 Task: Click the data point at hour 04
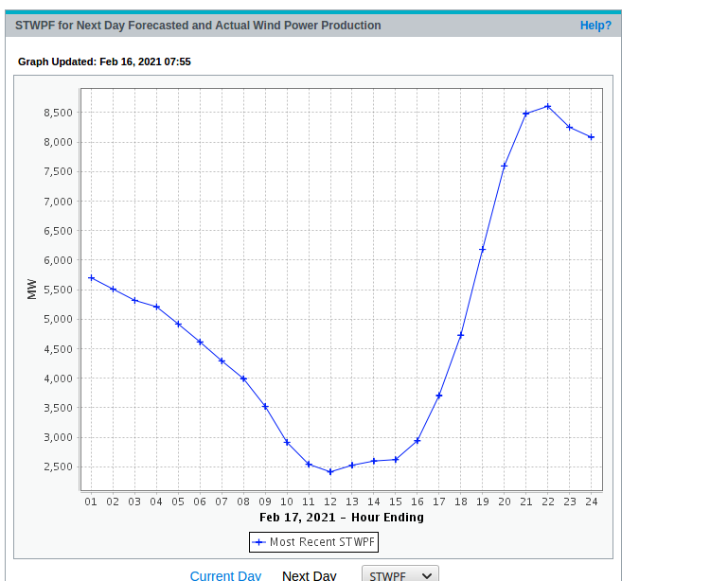coord(156,307)
